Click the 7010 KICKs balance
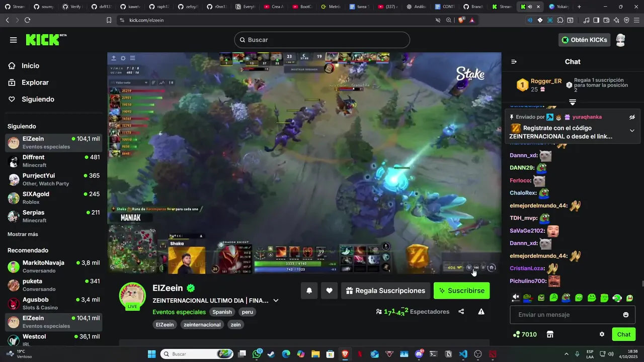The width and height of the screenshot is (644, 362). 525,334
